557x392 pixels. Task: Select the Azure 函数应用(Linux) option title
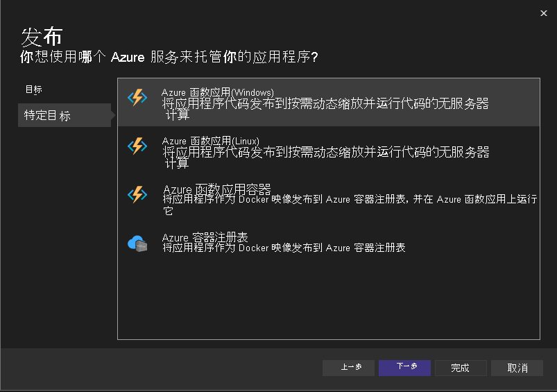[211, 141]
